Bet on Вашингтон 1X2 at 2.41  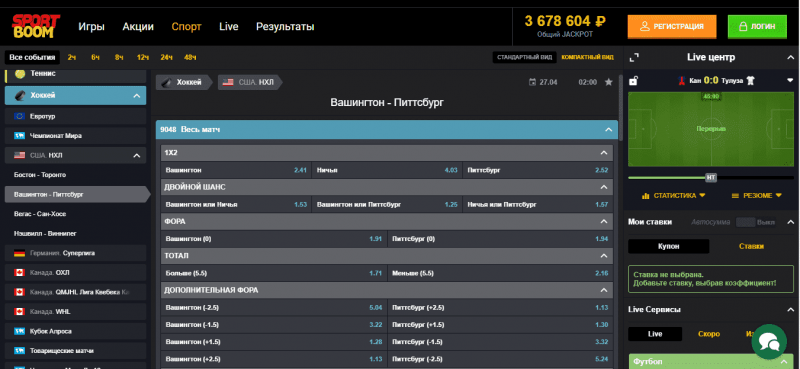(236, 170)
